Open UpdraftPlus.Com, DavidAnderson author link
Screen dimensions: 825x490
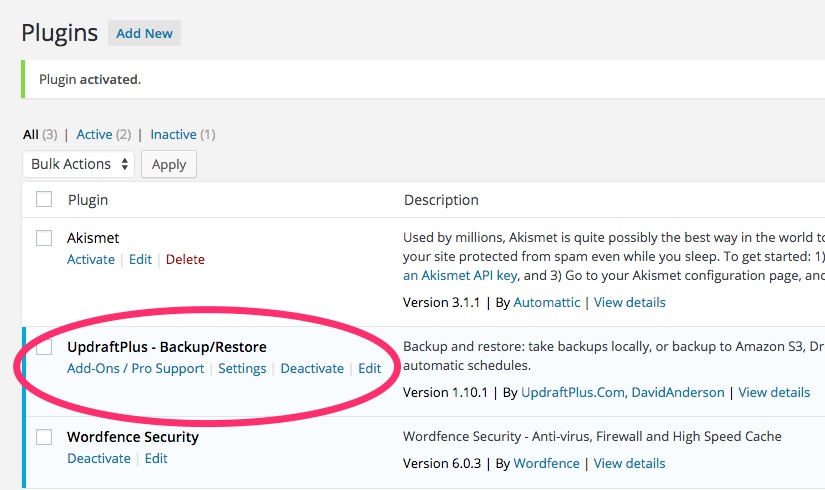click(622, 393)
